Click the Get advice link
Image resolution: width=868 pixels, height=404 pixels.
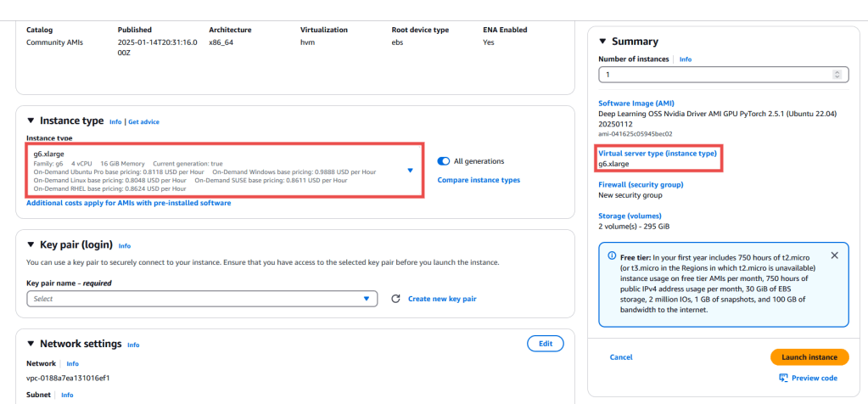click(x=143, y=122)
